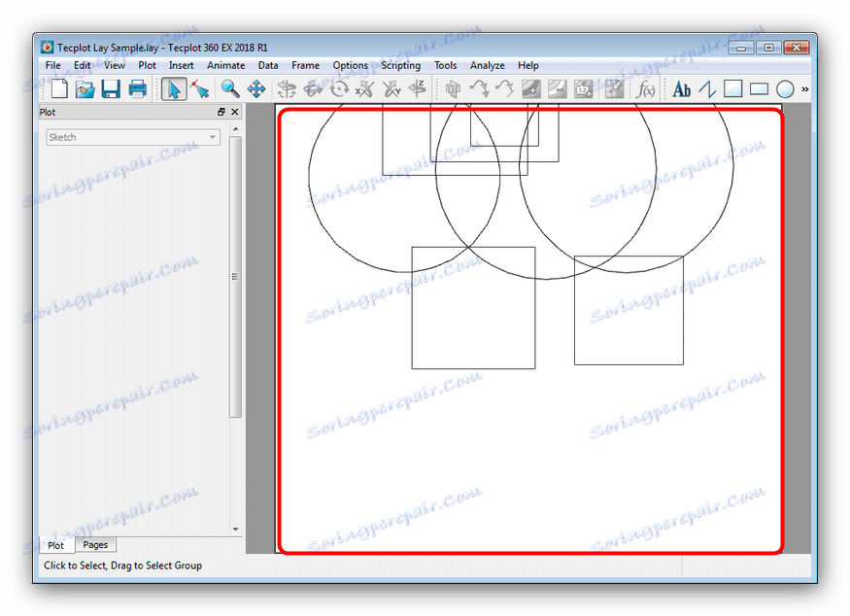
Task: Expand hidden toolbar items chevron
Action: pos(805,89)
